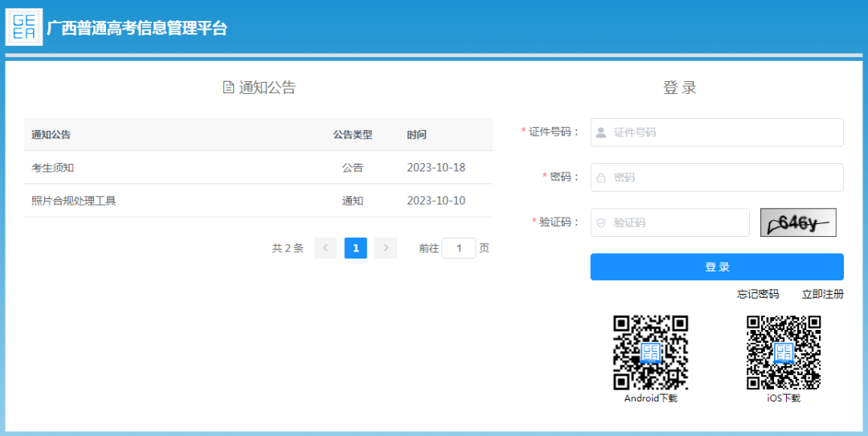Image resolution: width=868 pixels, height=436 pixels.
Task: Click the GEEA logo in header
Action: 24,27
